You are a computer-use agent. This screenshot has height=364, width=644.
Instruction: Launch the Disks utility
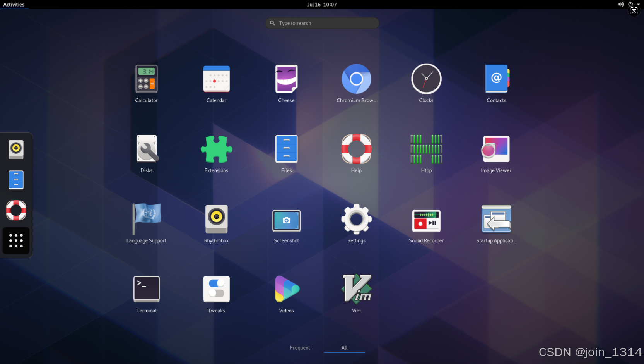(x=147, y=149)
